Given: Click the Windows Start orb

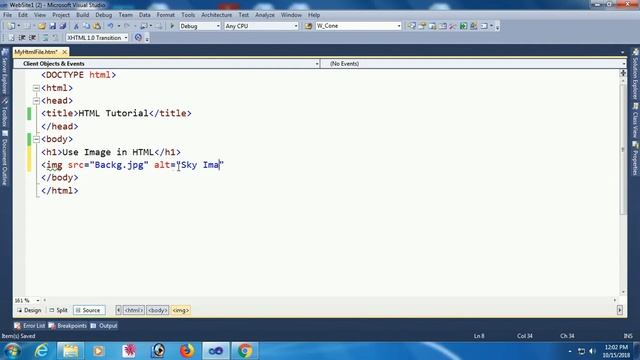Looking at the screenshot, I should [12, 351].
